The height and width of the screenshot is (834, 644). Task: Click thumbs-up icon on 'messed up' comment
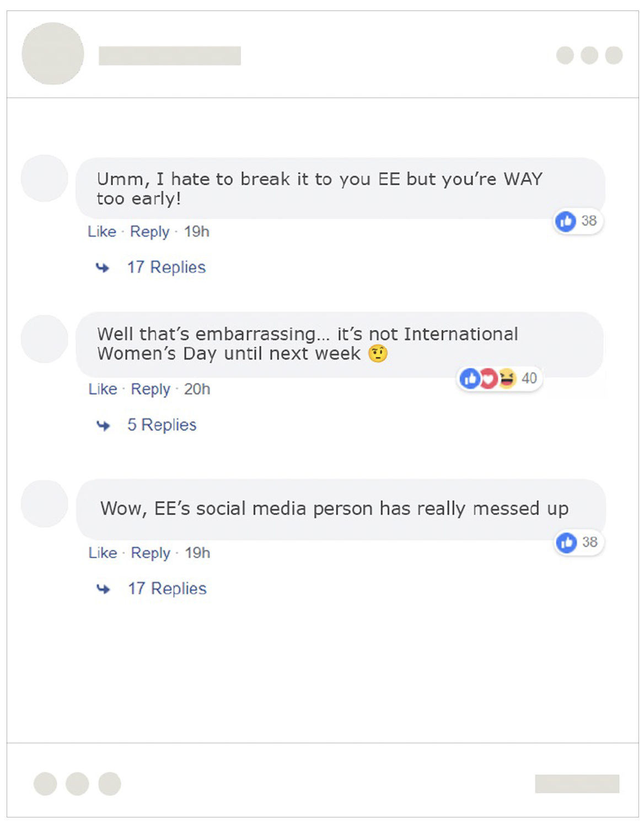point(566,543)
